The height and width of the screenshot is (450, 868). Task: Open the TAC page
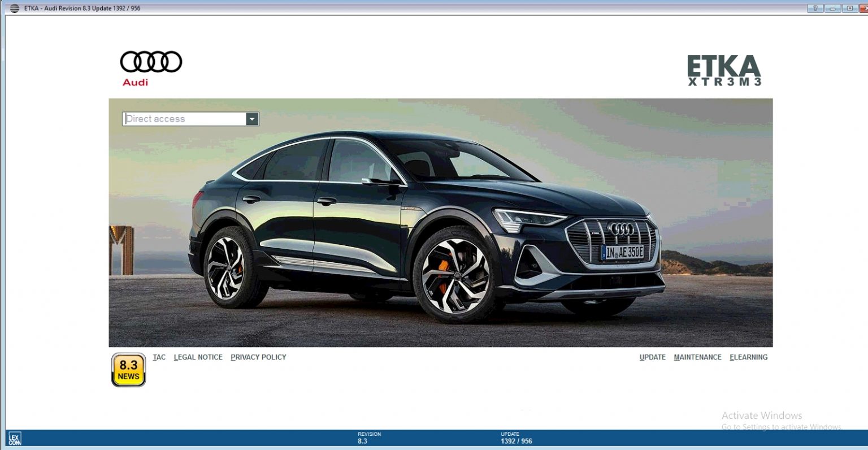point(159,357)
